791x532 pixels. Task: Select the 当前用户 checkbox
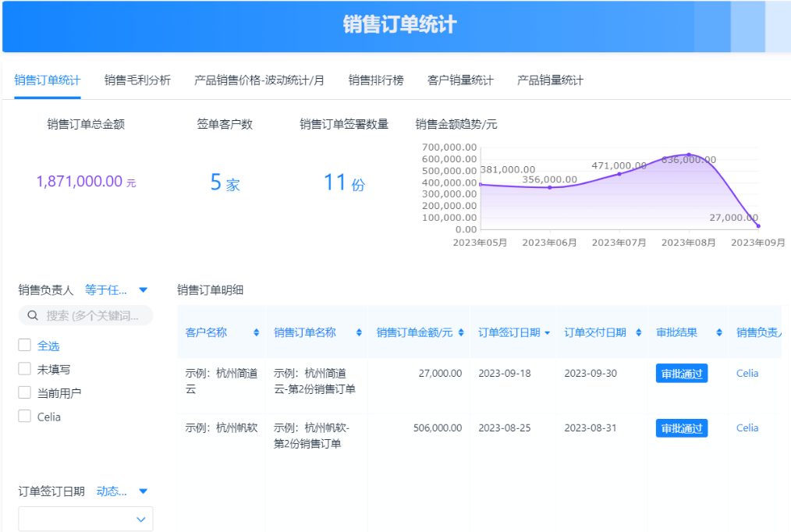tap(25, 393)
